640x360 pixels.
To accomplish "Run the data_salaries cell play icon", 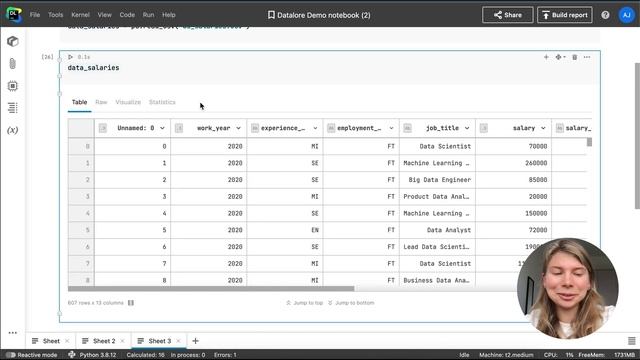I will (71, 57).
